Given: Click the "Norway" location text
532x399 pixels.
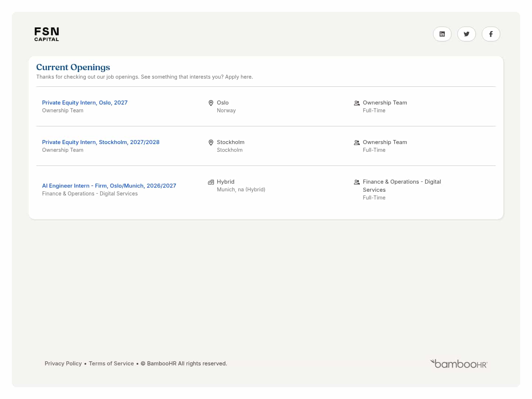Looking at the screenshot, I should tap(226, 110).
